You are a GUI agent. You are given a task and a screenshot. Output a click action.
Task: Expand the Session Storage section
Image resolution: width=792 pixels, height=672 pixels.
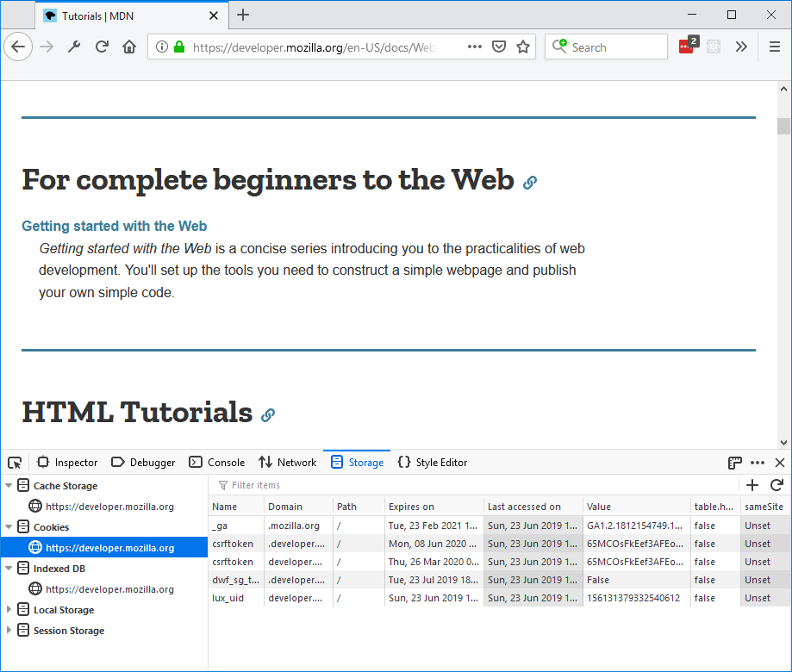click(x=7, y=630)
